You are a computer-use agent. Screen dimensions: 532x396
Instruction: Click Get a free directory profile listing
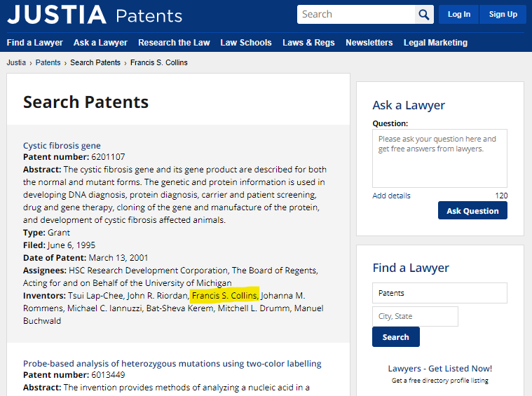(439, 381)
